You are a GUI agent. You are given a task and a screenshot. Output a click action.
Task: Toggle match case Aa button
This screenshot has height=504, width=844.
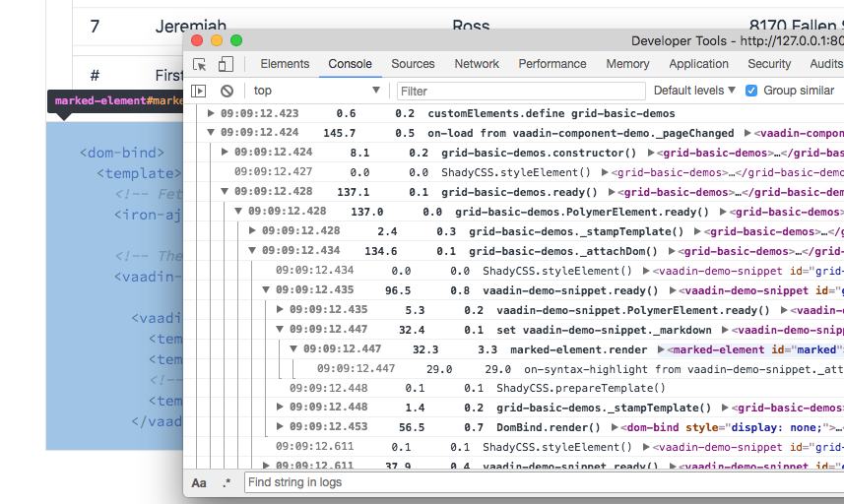click(199, 483)
